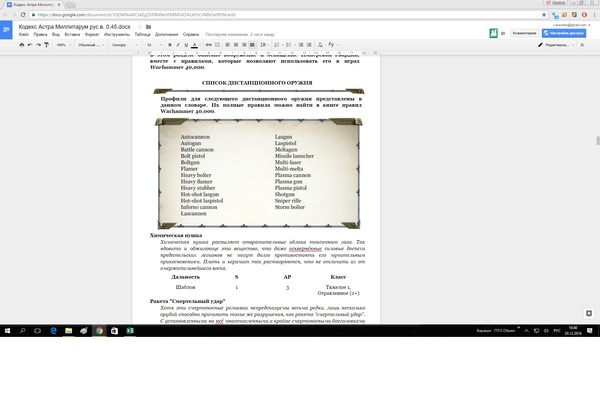The width and height of the screenshot is (600, 404).
Task: Open the Вставка menu
Action: (76, 34)
